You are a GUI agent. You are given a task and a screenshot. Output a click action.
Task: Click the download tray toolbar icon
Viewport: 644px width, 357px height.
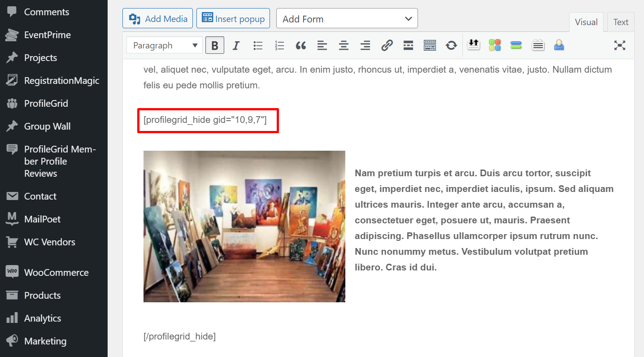(474, 45)
